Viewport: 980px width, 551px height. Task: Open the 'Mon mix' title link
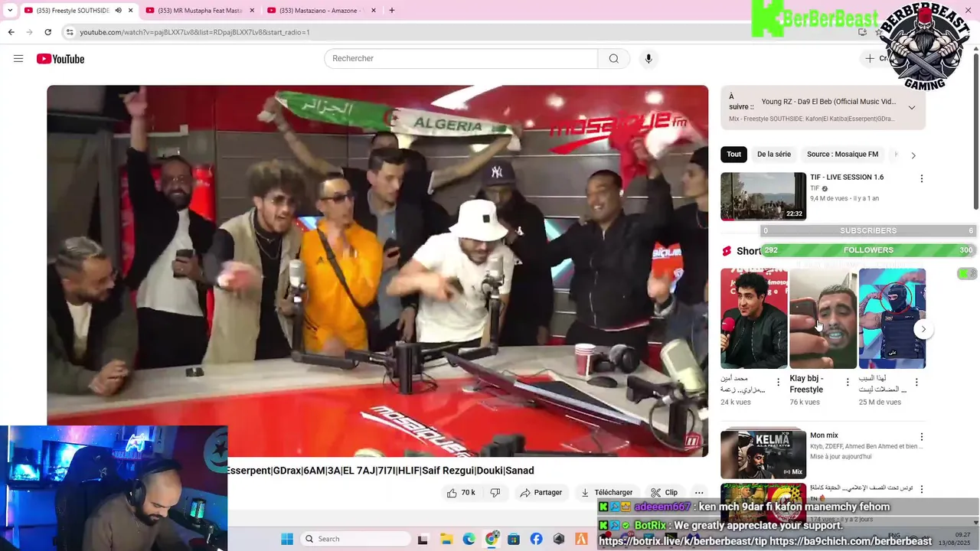pos(824,435)
